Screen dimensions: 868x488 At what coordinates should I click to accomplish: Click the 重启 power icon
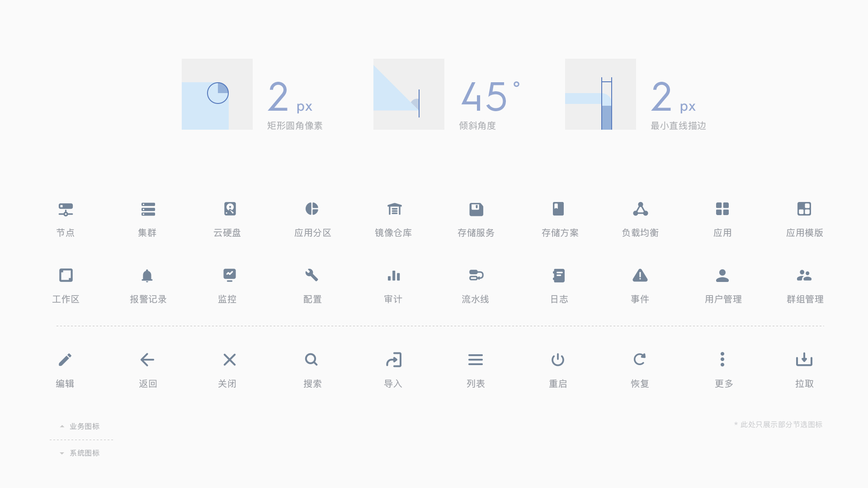click(558, 360)
